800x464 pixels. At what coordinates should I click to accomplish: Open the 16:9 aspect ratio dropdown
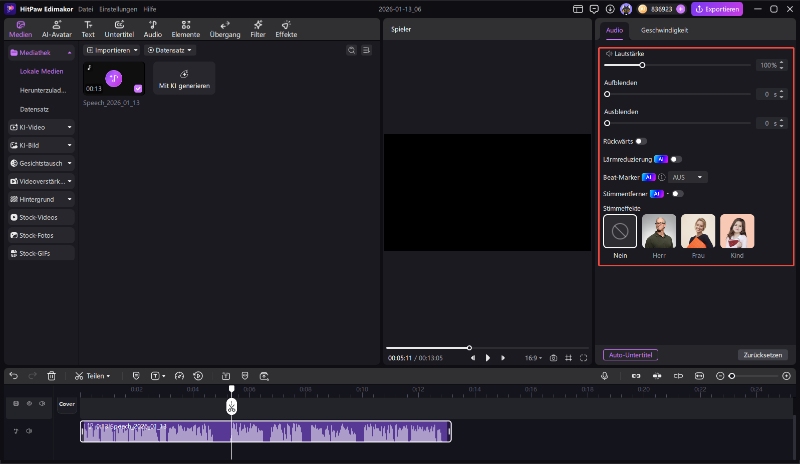(x=533, y=357)
